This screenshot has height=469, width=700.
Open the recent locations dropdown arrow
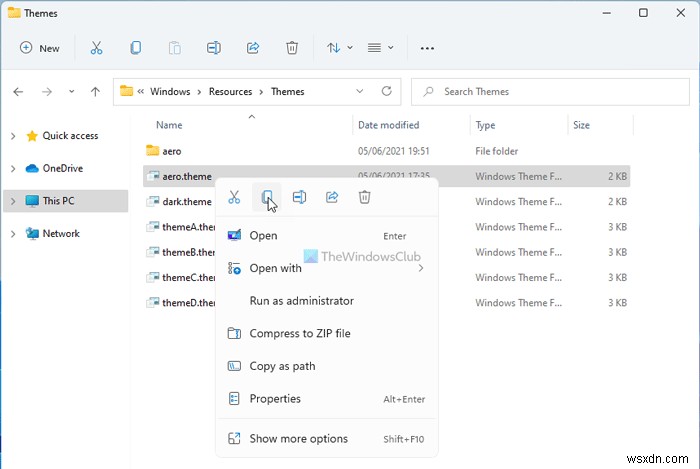(71, 92)
